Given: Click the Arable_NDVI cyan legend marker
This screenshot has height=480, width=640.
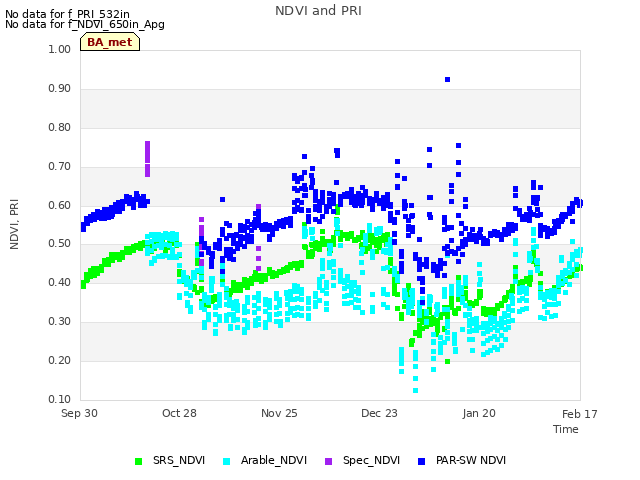Looking at the screenshot, I should click(x=227, y=461).
